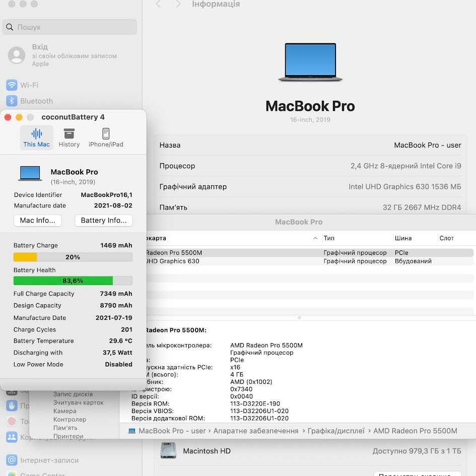Screen dimensions: 476x476
Task: Click the Wi-Fi icon in Settings sidebar
Action: tap(12, 85)
